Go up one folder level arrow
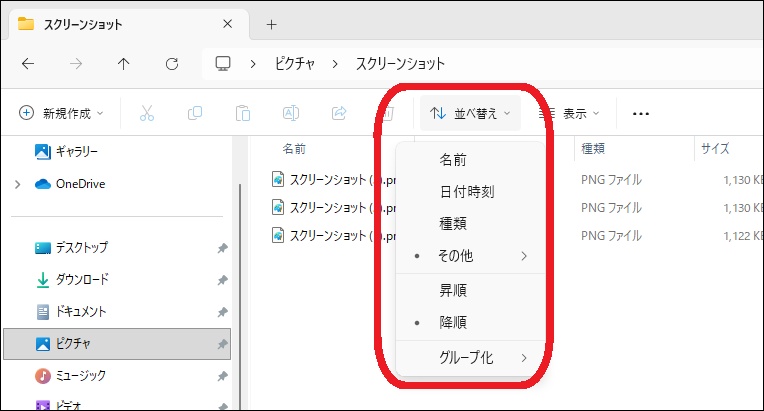 coord(124,64)
